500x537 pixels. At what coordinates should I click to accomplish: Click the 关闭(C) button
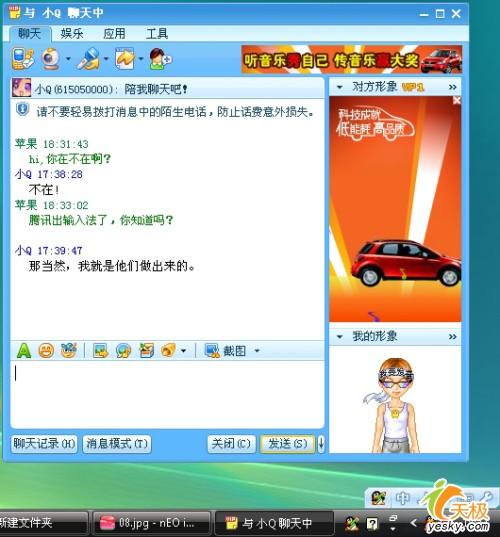tap(231, 444)
